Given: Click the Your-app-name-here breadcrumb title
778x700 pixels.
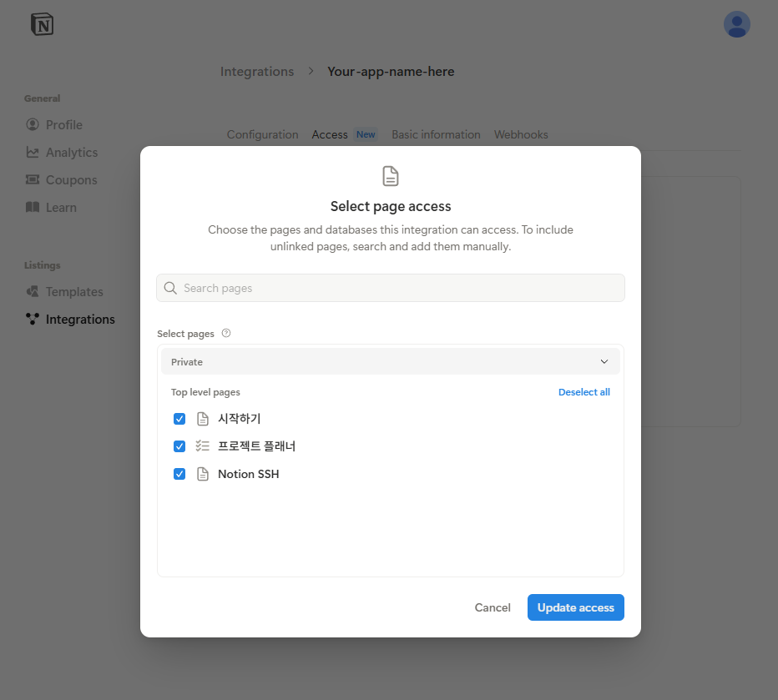Looking at the screenshot, I should 391,72.
